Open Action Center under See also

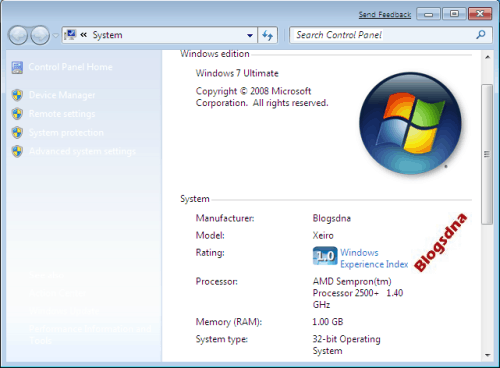(57, 293)
